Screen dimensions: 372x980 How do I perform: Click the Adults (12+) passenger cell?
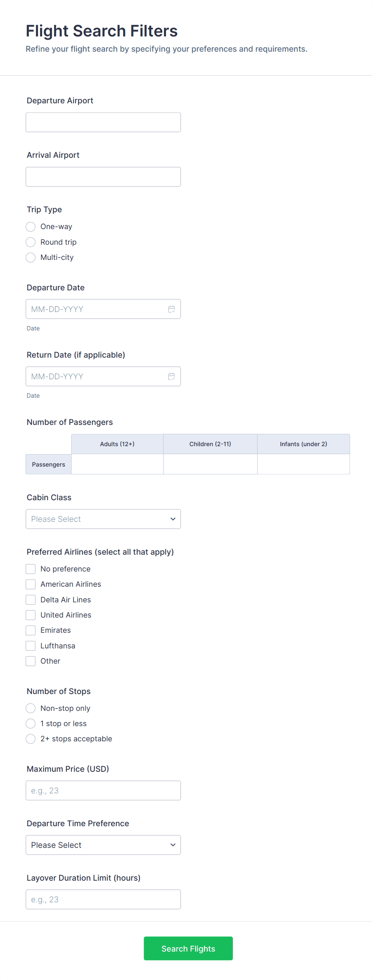[x=117, y=464]
